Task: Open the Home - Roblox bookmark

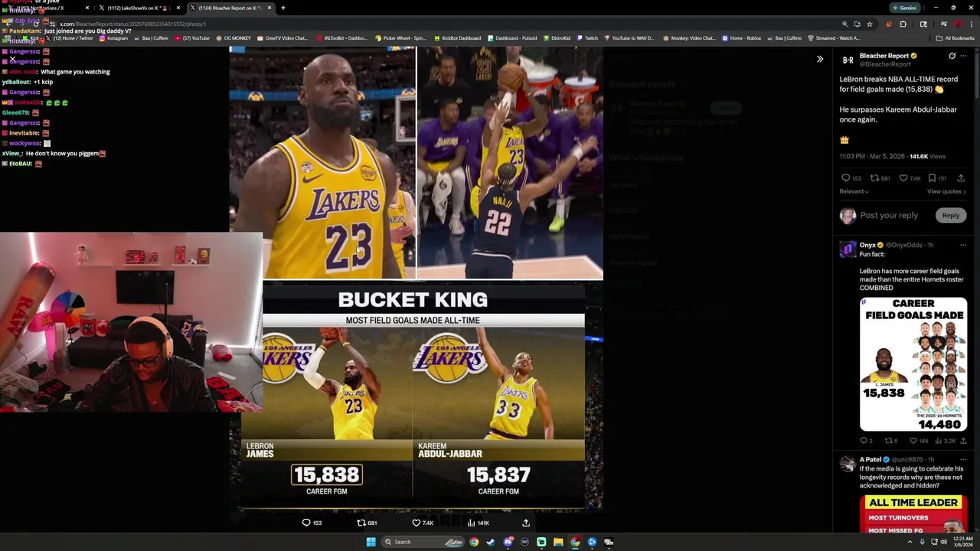Action: (x=741, y=37)
